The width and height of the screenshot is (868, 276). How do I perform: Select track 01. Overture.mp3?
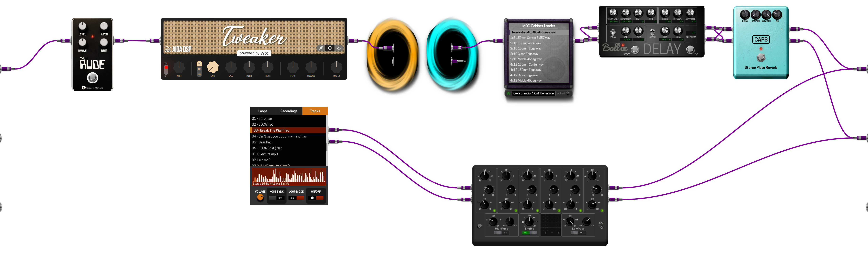point(288,154)
